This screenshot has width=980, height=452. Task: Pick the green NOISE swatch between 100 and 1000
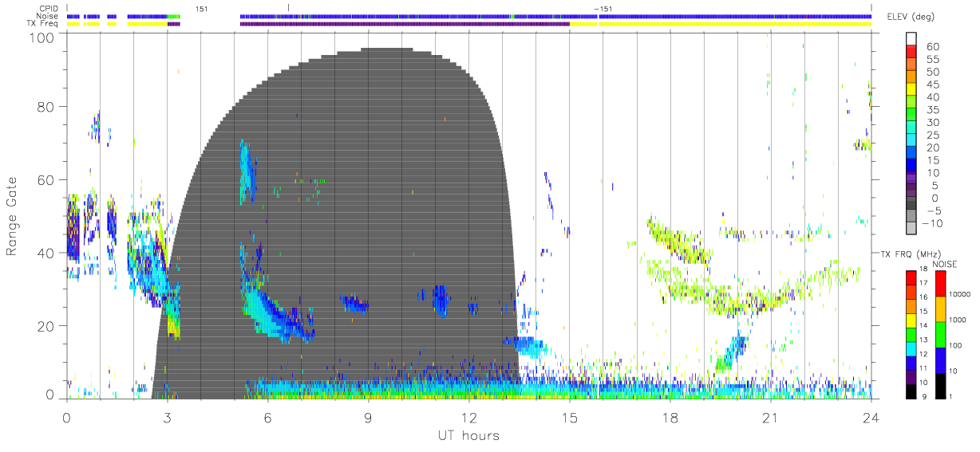pos(940,334)
